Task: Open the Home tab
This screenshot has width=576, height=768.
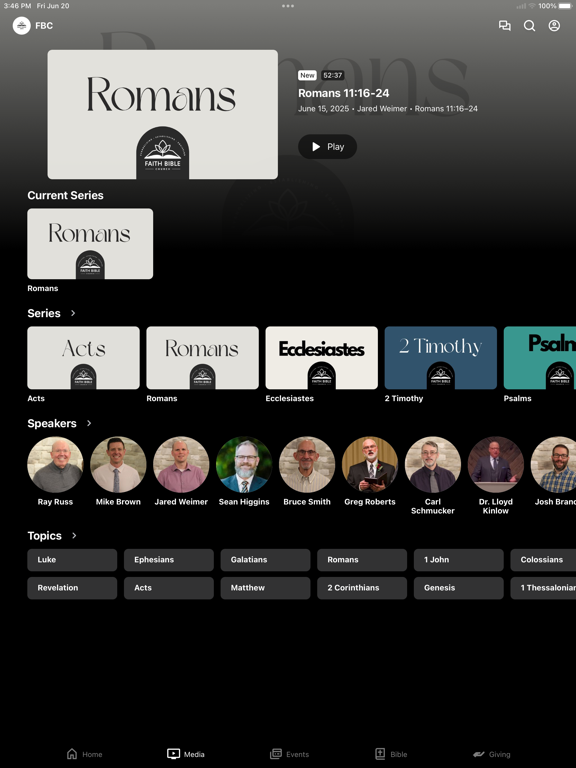Action: (x=84, y=754)
